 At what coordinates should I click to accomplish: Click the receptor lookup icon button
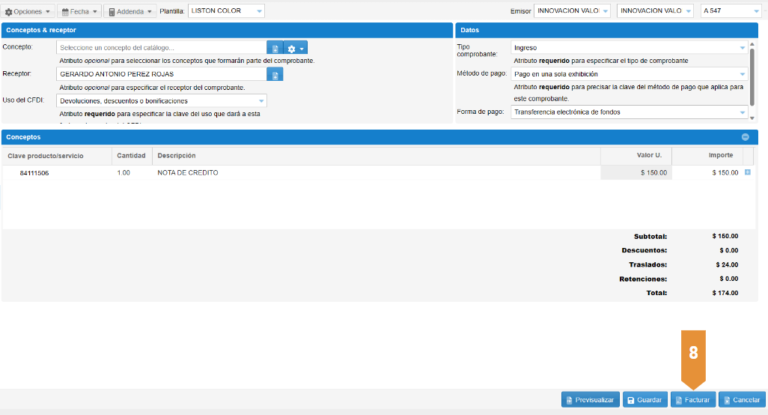[274, 74]
